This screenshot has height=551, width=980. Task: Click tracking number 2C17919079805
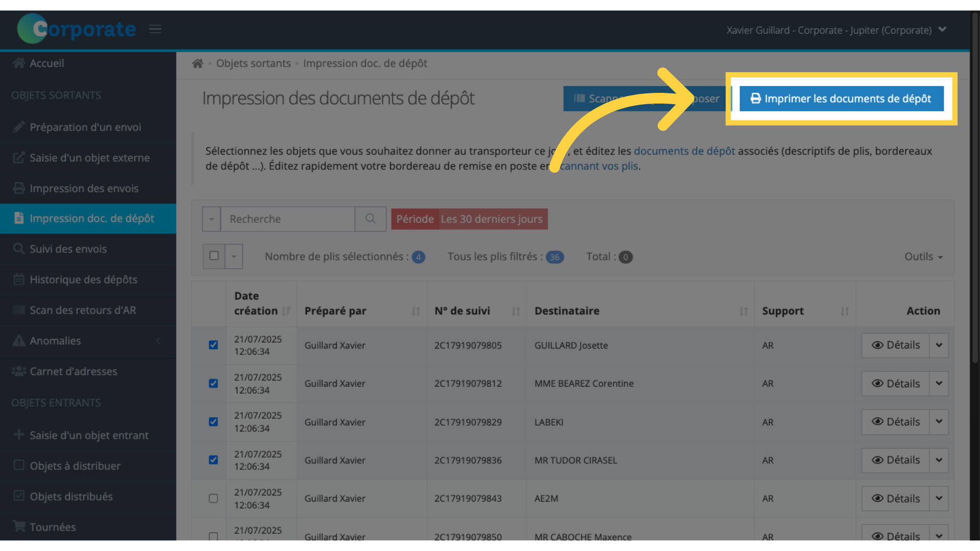click(x=468, y=345)
